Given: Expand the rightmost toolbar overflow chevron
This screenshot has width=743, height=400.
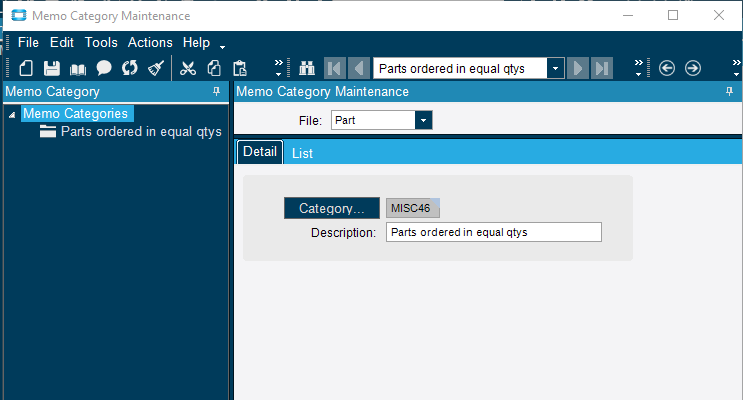Looking at the screenshot, I should (736, 68).
